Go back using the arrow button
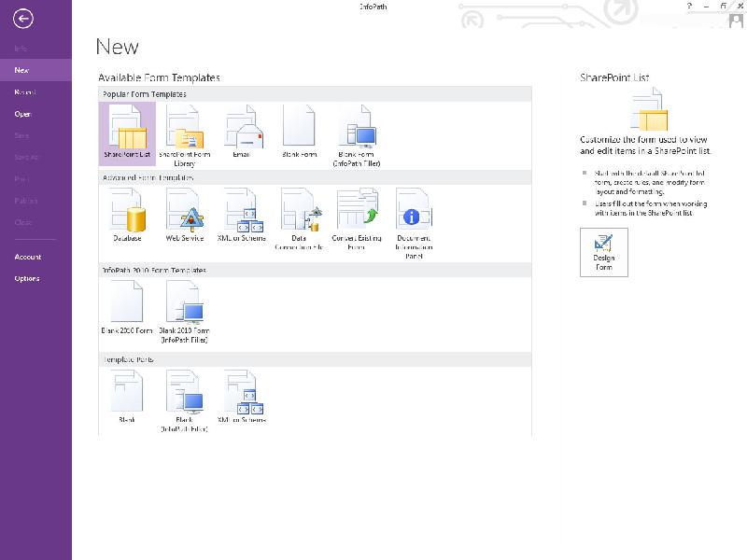This screenshot has width=747, height=560. pos(22,19)
